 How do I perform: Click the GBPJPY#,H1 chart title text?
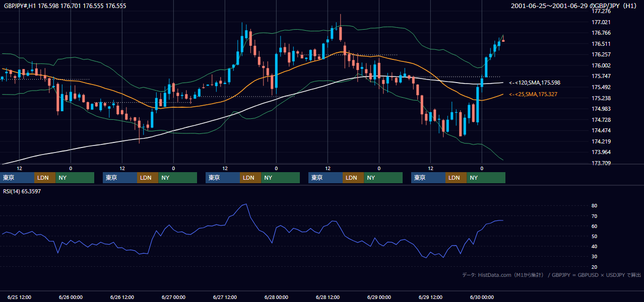coord(65,6)
